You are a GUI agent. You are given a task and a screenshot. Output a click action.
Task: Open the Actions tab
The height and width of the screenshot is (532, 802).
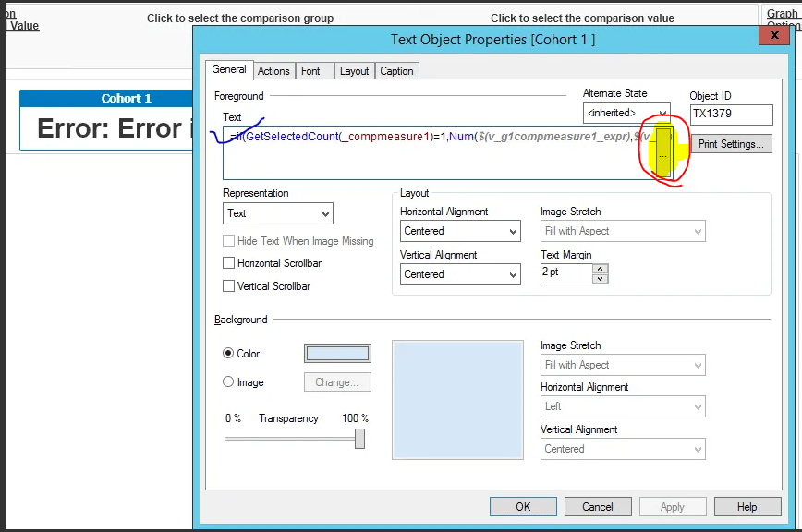(x=273, y=70)
